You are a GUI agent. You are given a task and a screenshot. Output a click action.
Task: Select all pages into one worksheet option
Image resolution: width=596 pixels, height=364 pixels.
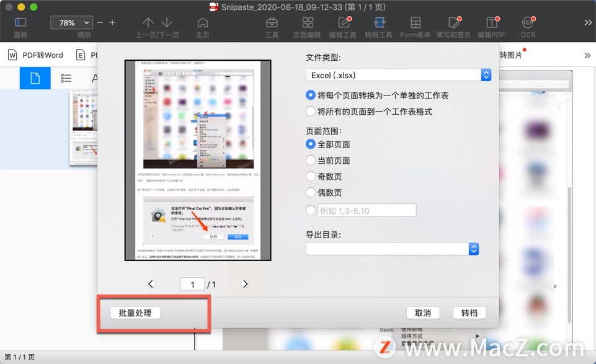click(311, 111)
